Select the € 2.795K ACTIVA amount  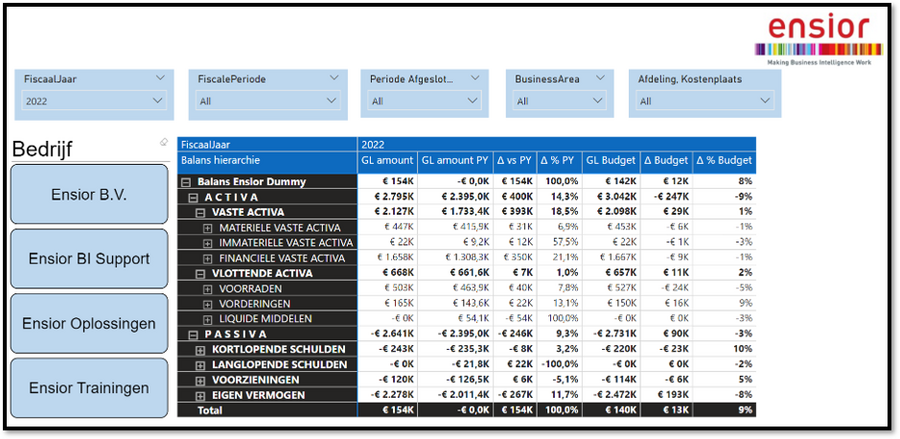(387, 197)
